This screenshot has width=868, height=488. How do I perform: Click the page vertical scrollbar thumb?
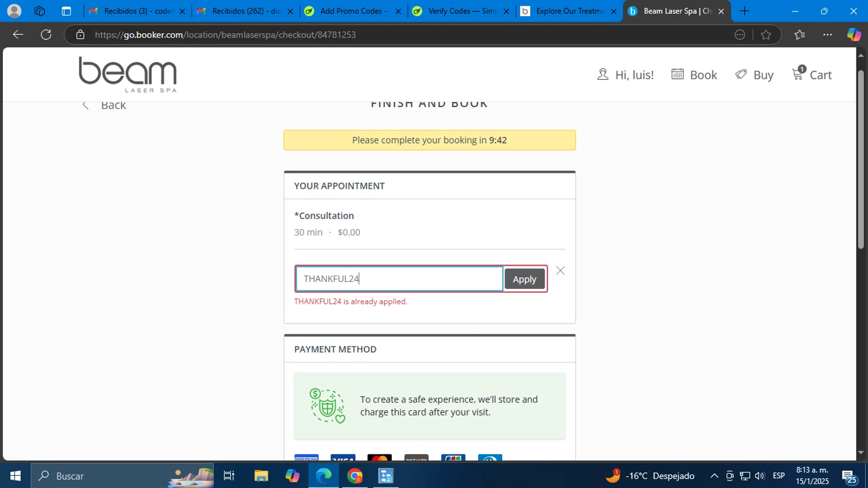pyautogui.click(x=861, y=159)
